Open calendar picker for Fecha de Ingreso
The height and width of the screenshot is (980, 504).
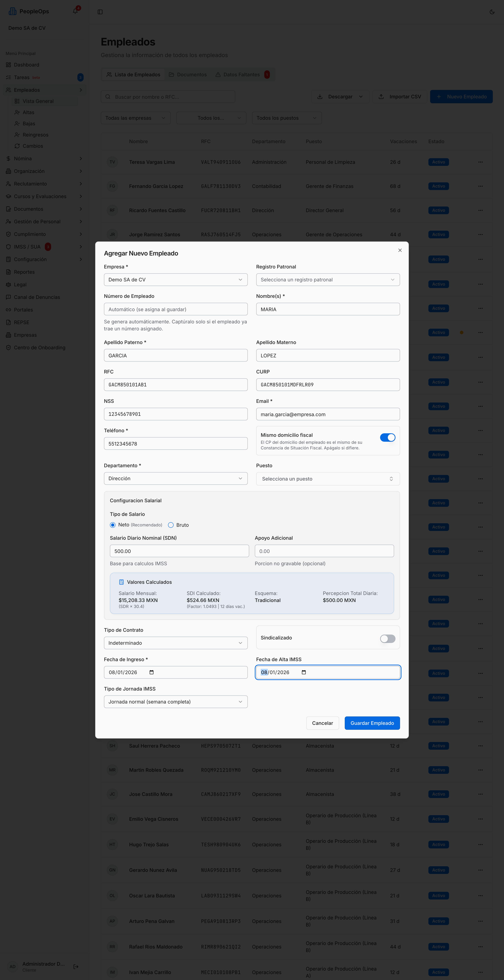pos(151,672)
